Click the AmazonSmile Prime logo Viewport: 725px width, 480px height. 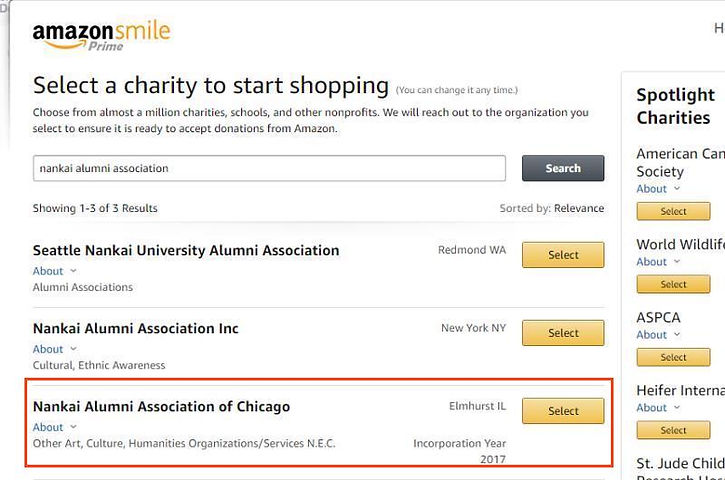pos(101,35)
